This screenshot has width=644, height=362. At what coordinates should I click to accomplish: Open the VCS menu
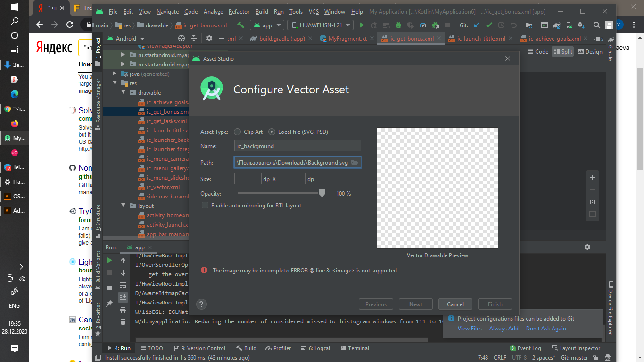[314, 12]
